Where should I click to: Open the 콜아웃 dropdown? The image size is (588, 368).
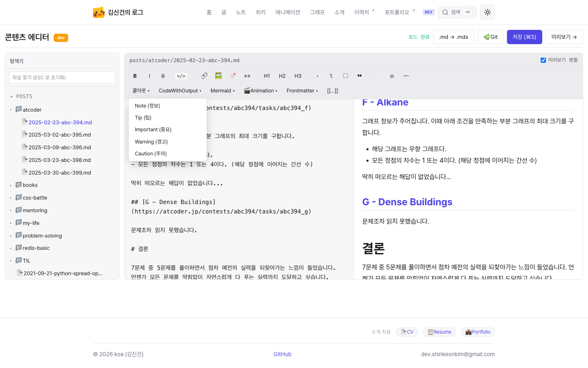tap(141, 91)
